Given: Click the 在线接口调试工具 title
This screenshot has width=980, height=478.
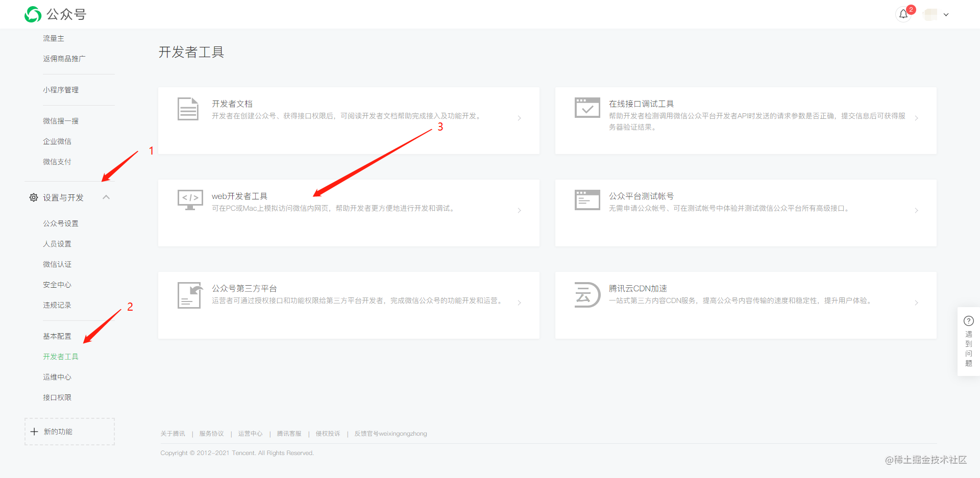Looking at the screenshot, I should click(x=641, y=104).
